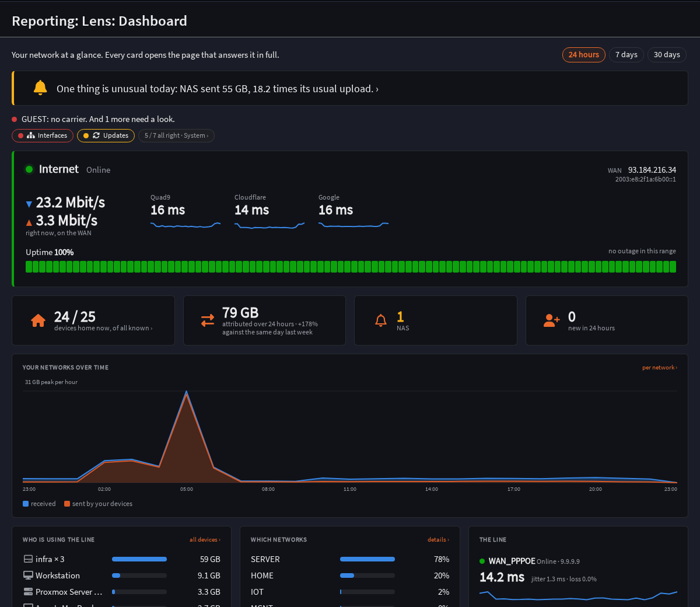700x607 pixels.
Task: Click the Uptime 100% label
Action: coord(50,252)
